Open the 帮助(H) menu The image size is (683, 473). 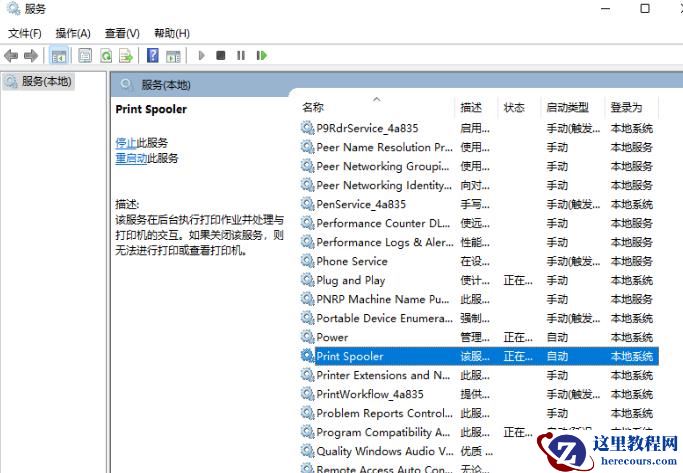pyautogui.click(x=172, y=34)
